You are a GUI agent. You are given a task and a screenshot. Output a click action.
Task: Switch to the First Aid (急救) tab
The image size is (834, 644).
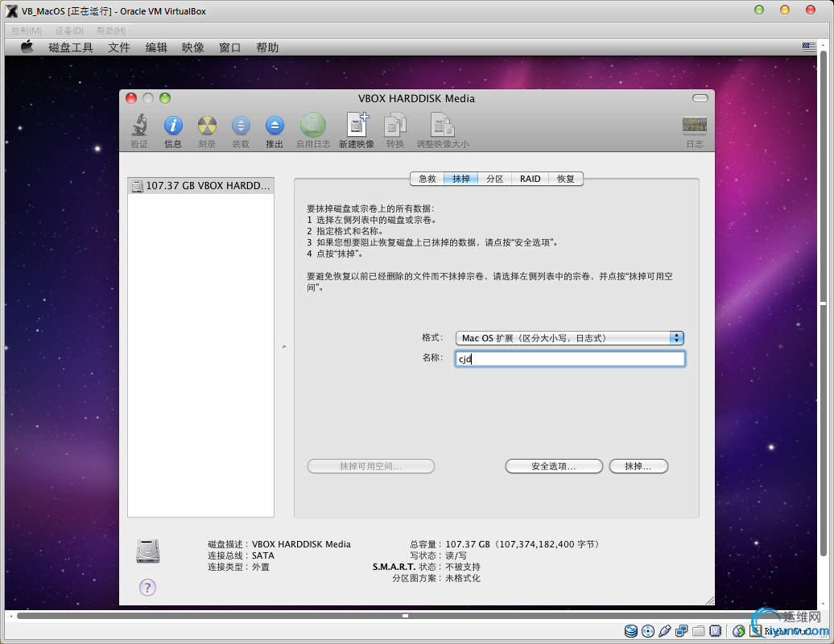[x=427, y=179]
